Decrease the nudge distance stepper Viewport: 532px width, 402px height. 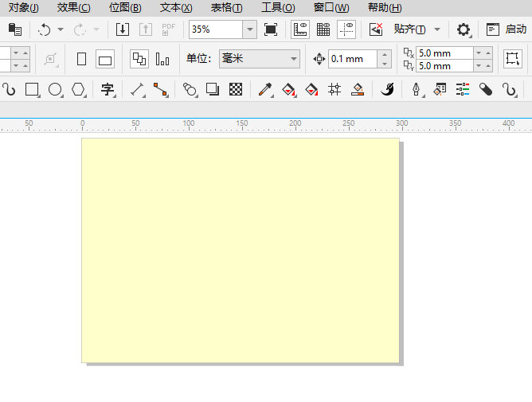(x=384, y=64)
